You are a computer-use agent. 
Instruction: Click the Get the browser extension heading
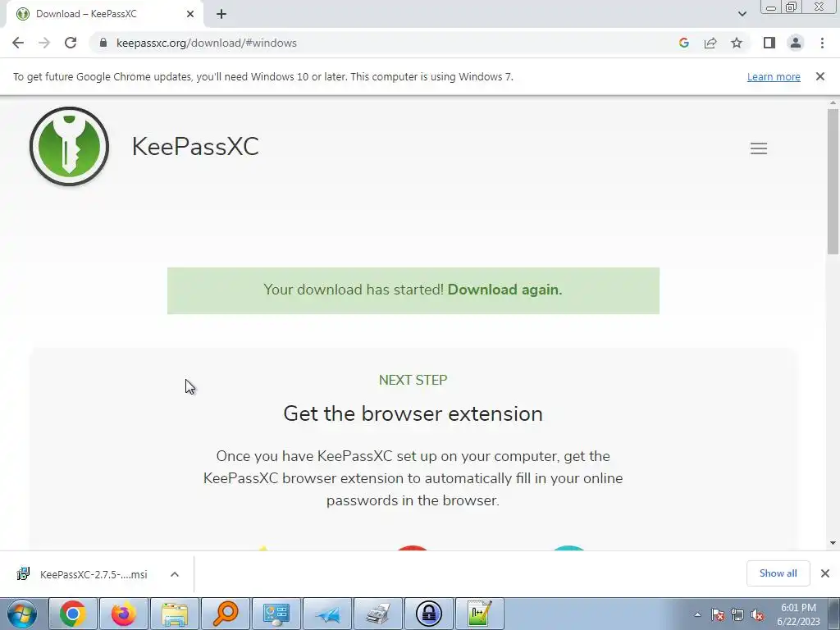tap(413, 413)
